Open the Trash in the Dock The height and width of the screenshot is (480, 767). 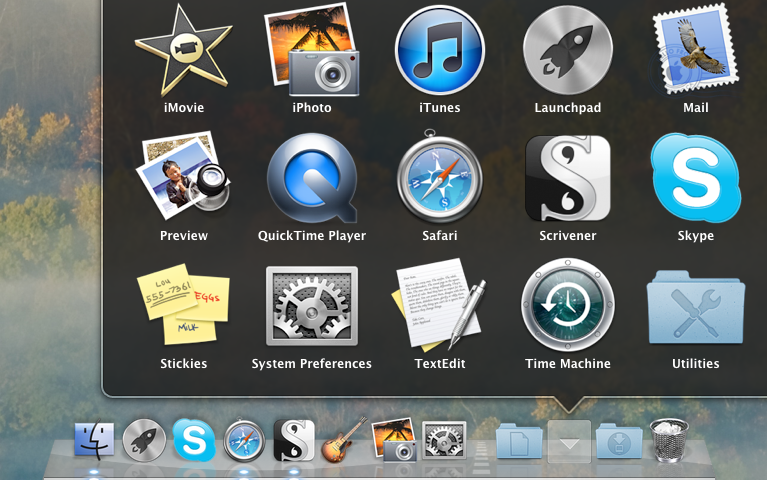(667, 440)
